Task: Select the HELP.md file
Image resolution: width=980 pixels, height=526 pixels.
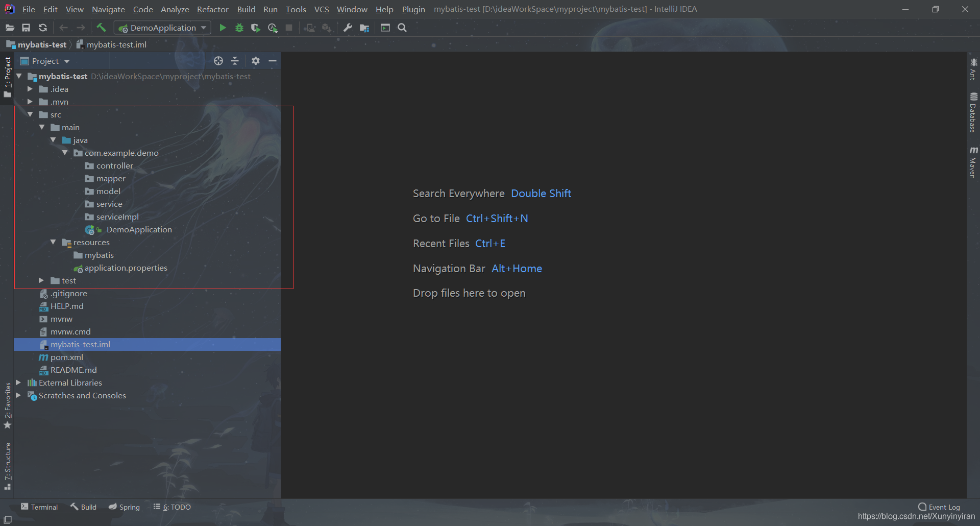Action: click(67, 306)
